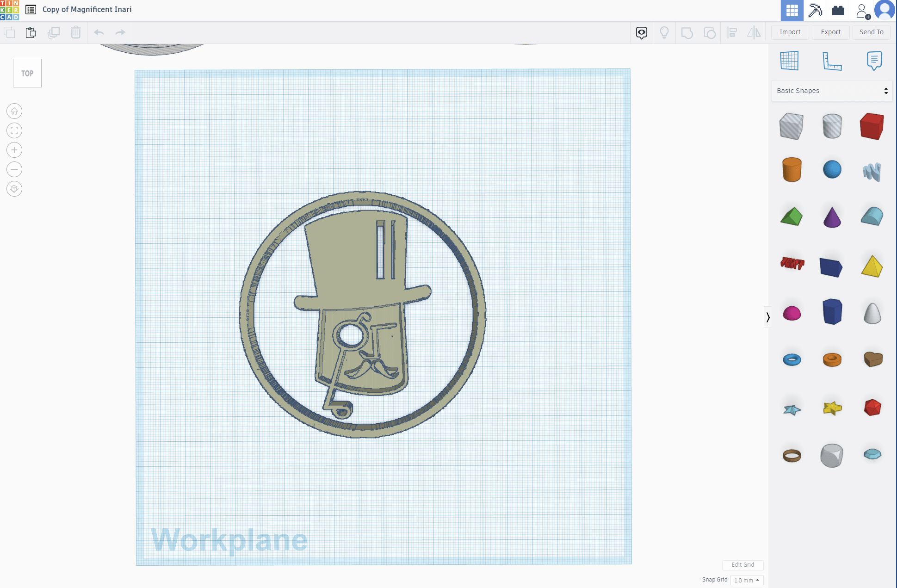The width and height of the screenshot is (897, 588).
Task: Select the red Box shape
Action: pos(872,126)
